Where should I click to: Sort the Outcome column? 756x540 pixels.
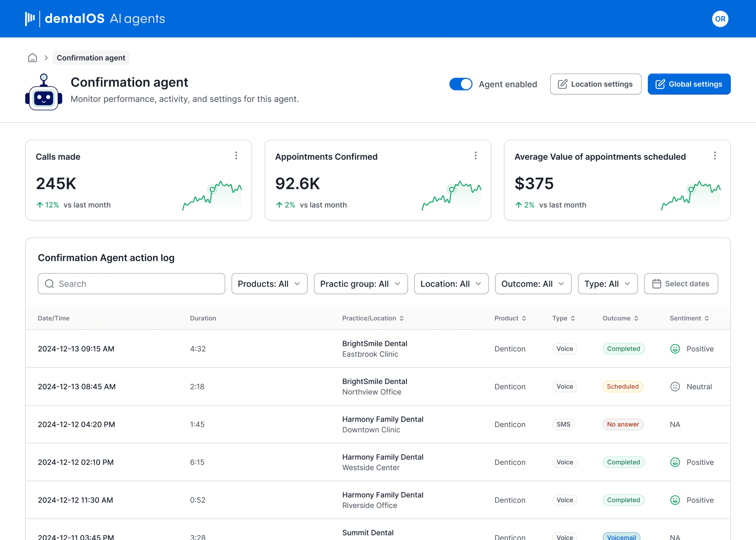pos(636,318)
